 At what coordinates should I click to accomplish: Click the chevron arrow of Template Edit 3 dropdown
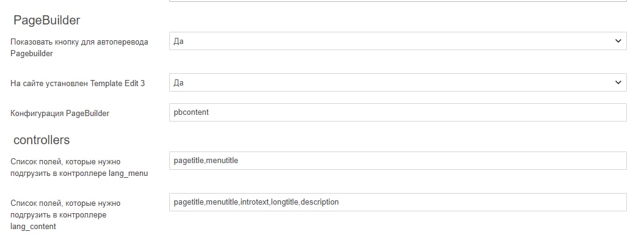pyautogui.click(x=618, y=82)
